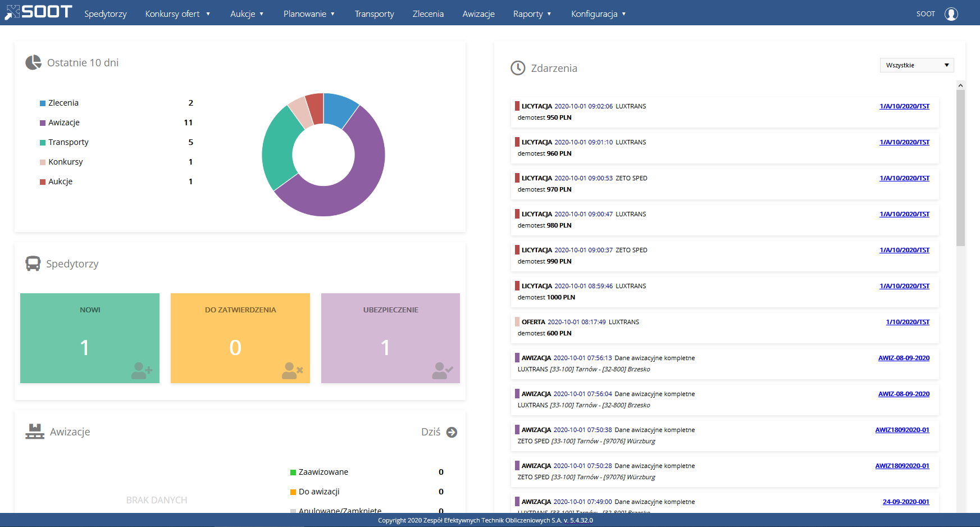Click add-user icon in the NOWI tile
Image resolution: width=980 pixels, height=527 pixels.
coord(142,370)
